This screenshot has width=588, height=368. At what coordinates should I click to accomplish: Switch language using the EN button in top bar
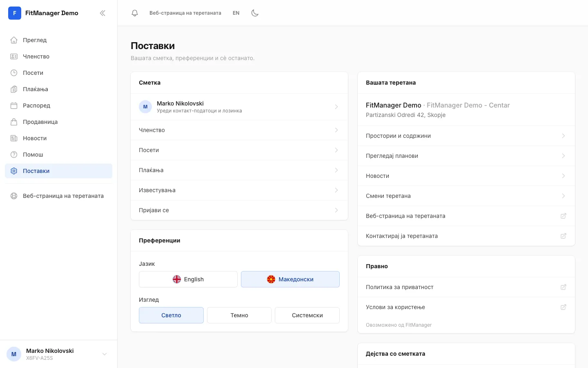point(236,13)
